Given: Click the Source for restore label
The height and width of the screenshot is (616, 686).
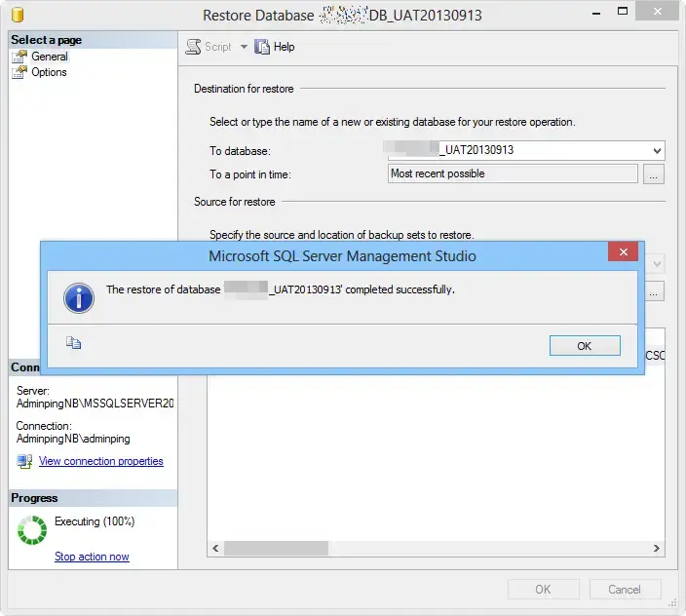Looking at the screenshot, I should (235, 202).
